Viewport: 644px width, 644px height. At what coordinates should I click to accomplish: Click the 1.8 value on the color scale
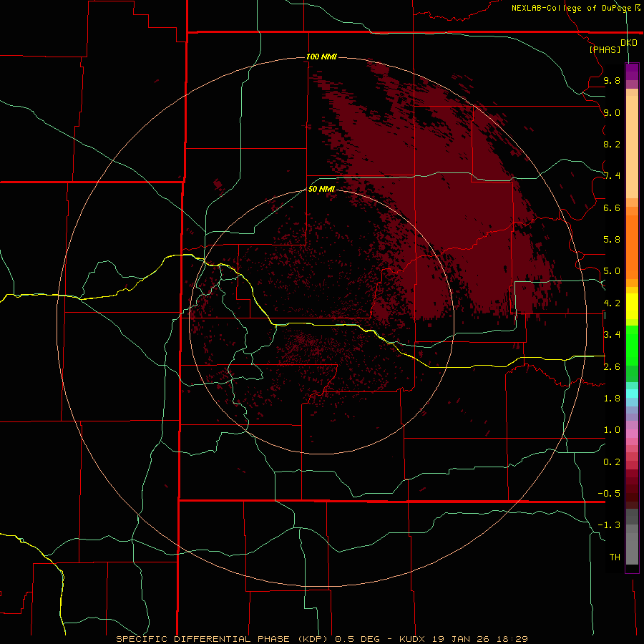click(x=612, y=399)
